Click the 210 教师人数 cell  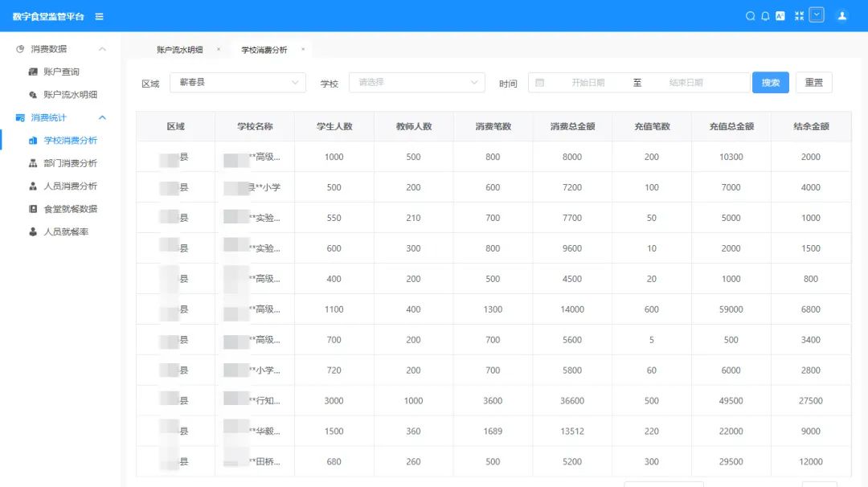pos(413,218)
